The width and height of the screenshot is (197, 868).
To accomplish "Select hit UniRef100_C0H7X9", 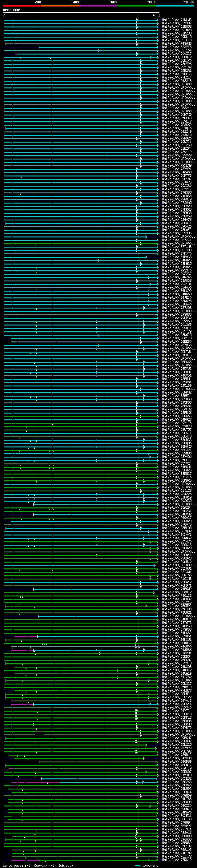I will (x=177, y=115).
